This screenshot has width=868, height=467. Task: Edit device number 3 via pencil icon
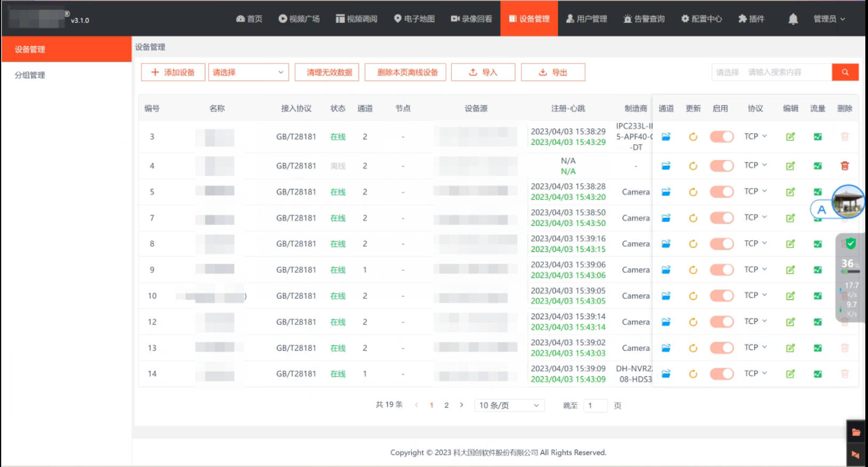[x=790, y=137]
